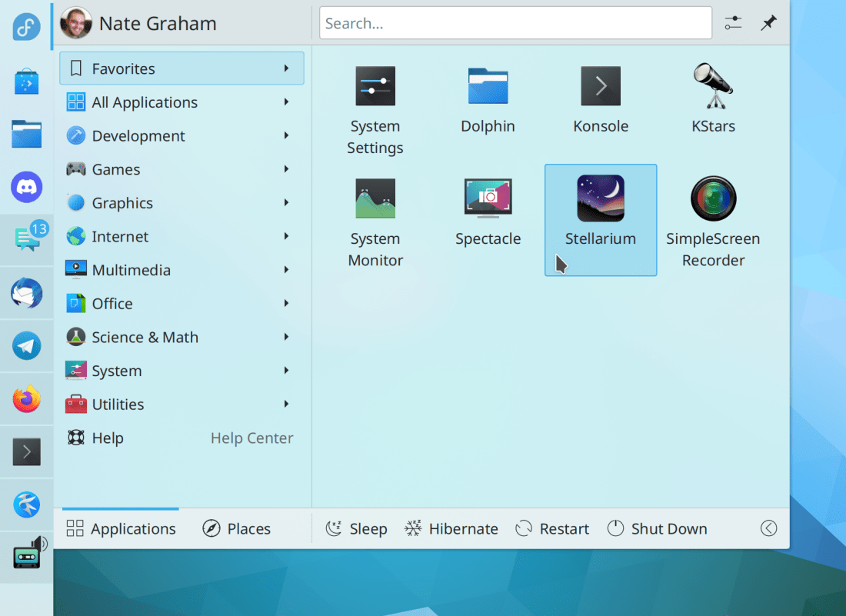The width and height of the screenshot is (846, 616).
Task: Open KStars telescope icon
Action: (x=713, y=87)
